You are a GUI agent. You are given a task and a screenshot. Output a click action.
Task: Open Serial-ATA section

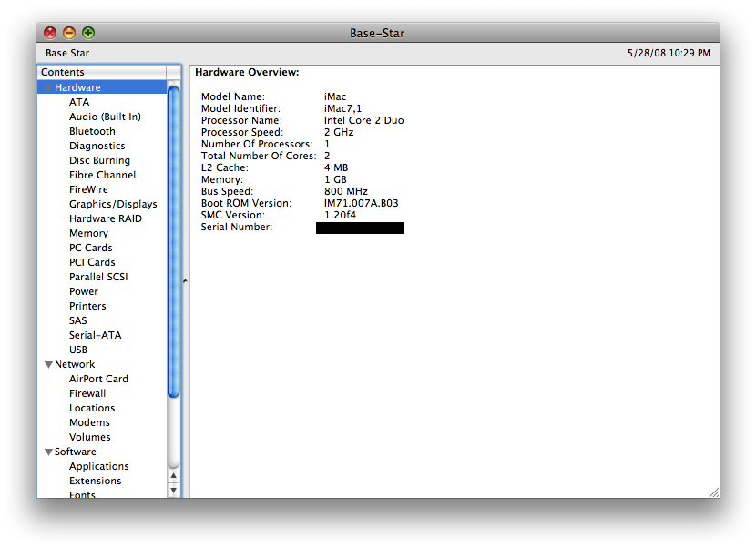(x=95, y=336)
